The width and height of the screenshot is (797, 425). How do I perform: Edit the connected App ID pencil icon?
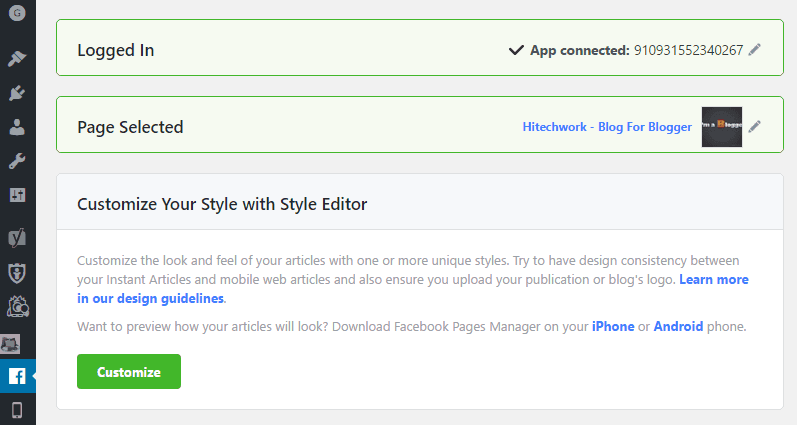tap(755, 49)
